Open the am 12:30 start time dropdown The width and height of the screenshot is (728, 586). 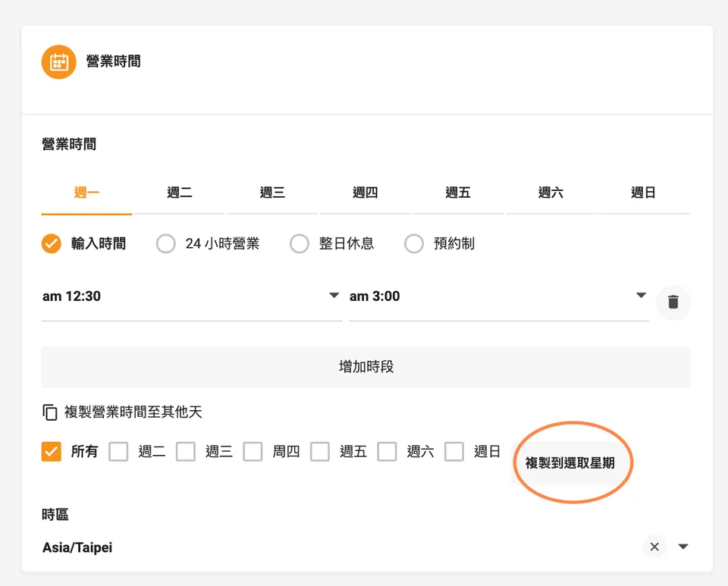(x=192, y=296)
